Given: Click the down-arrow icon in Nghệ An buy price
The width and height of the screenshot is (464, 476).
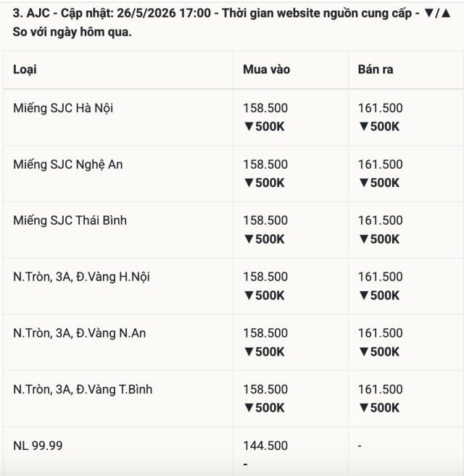Looking at the screenshot, I should 249,183.
